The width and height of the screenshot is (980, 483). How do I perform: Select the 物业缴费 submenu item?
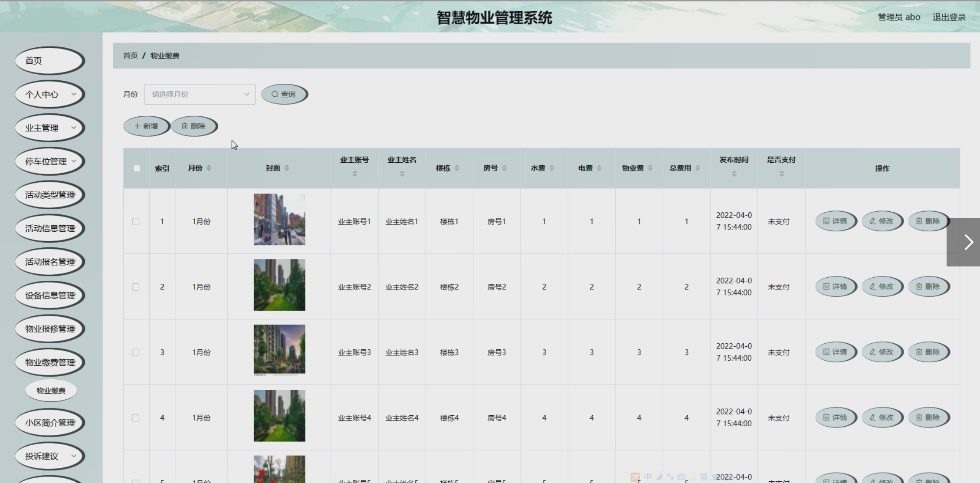click(x=51, y=391)
